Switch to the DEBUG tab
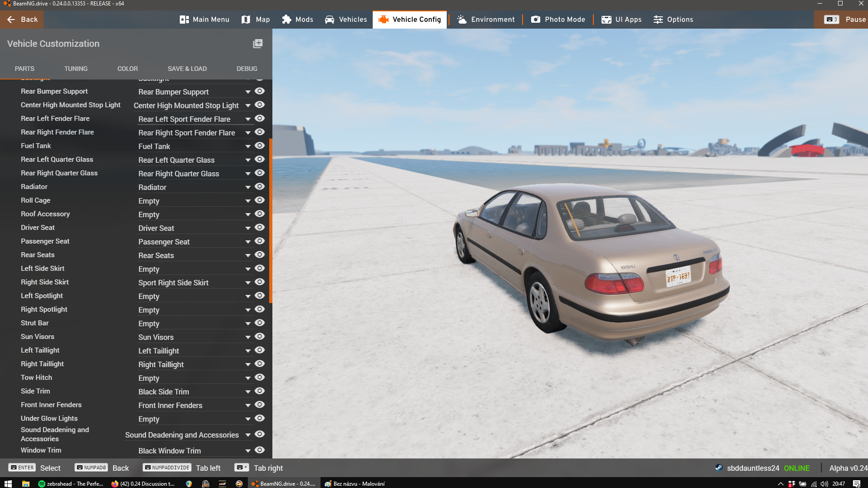Viewport: 868px width, 488px height. (247, 69)
